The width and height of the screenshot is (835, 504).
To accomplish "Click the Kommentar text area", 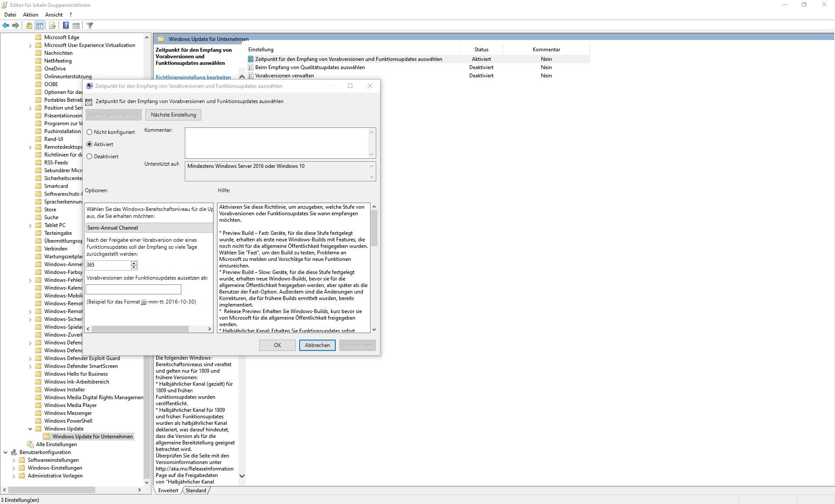I will [x=277, y=143].
